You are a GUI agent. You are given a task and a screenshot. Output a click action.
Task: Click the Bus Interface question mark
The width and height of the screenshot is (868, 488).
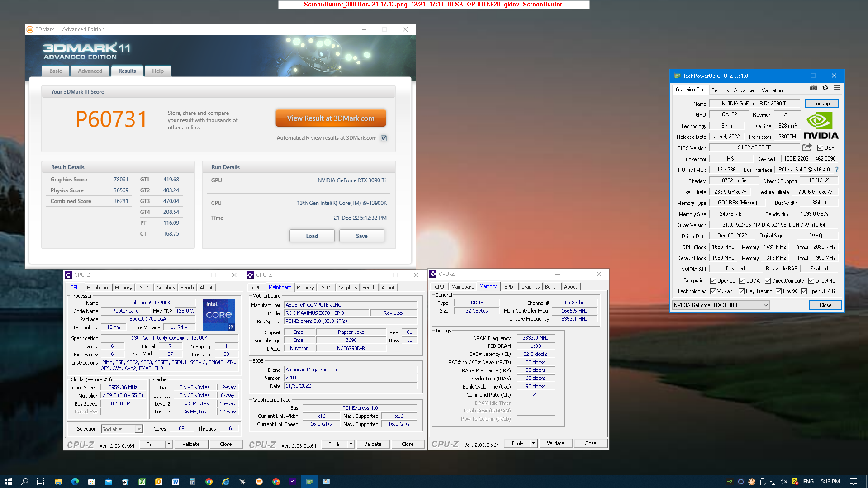click(837, 170)
